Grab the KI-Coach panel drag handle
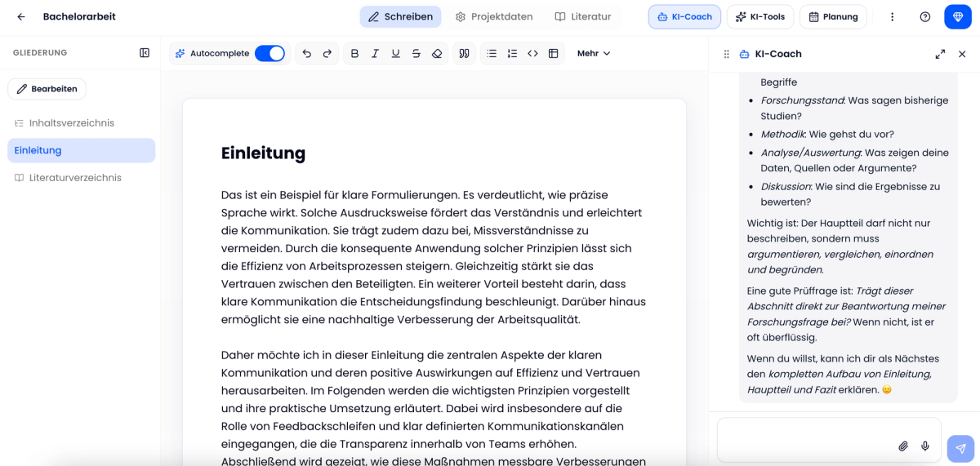This screenshot has height=466, width=980. click(727, 54)
